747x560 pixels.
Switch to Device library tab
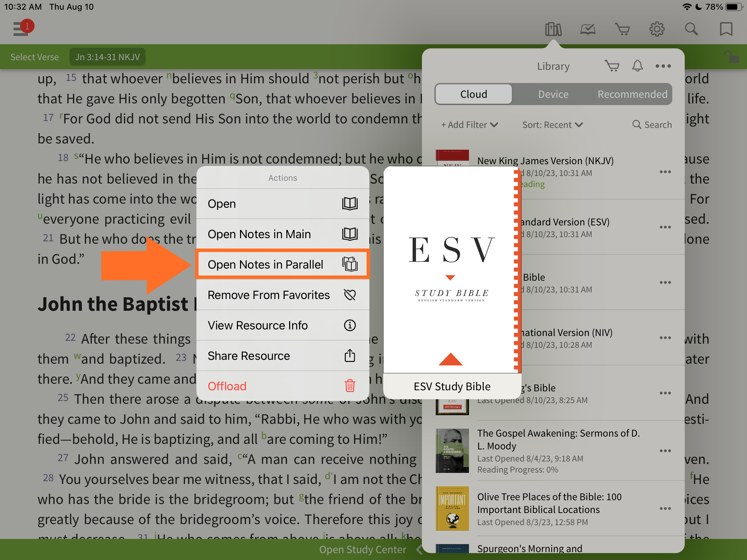(553, 94)
